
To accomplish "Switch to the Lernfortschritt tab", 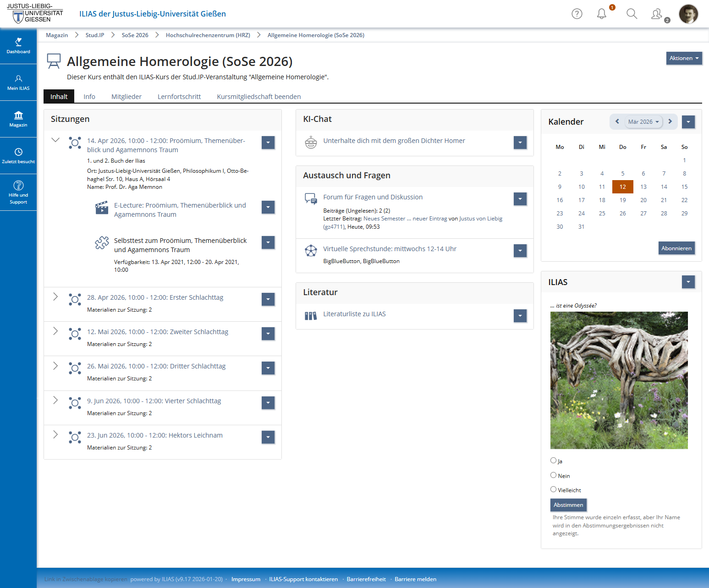I will [x=179, y=97].
